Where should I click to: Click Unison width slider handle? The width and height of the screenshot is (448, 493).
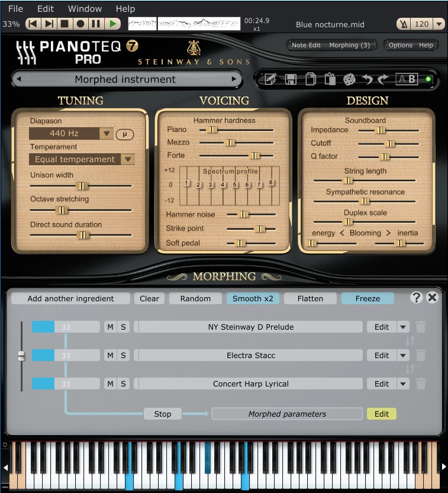pyautogui.click(x=82, y=186)
